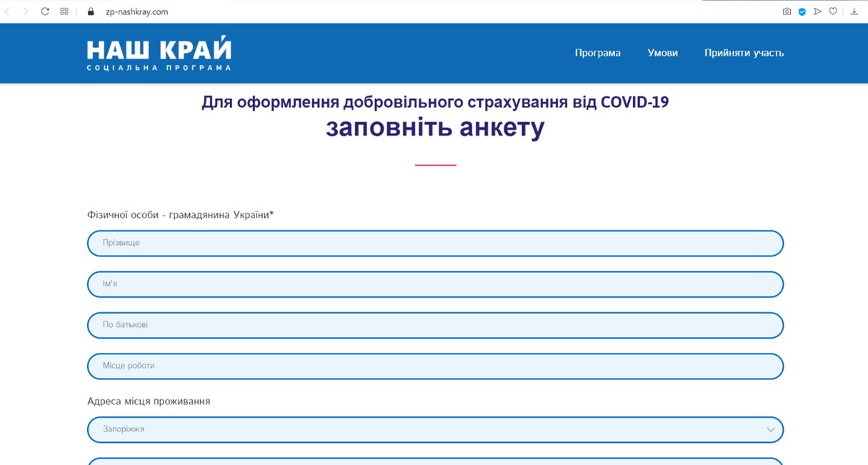Open the Програма menu item
The height and width of the screenshot is (465, 868).
[x=597, y=53]
